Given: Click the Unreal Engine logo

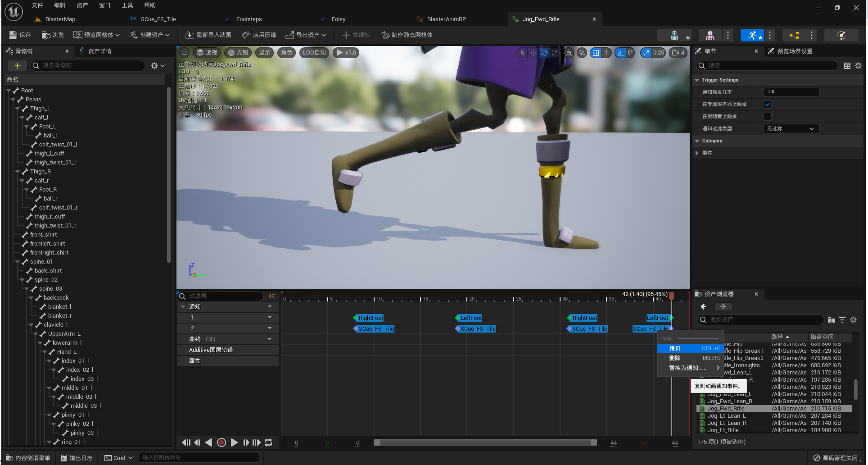Looking at the screenshot, I should [14, 12].
